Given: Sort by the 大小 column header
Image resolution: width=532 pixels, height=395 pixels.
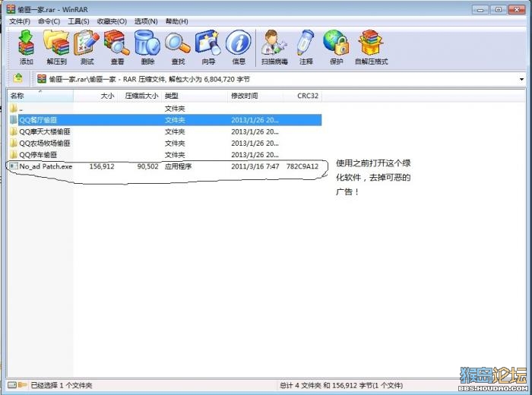Looking at the screenshot, I should [x=96, y=96].
